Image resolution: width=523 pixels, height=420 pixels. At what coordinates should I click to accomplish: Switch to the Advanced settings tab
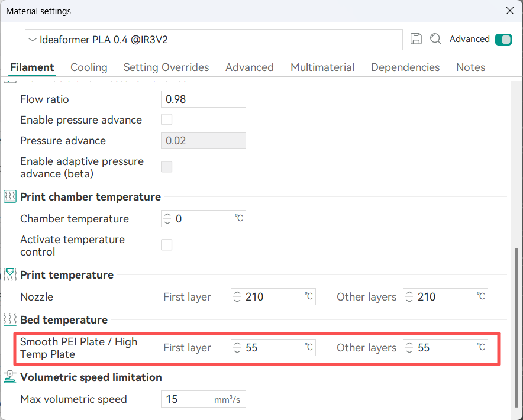[250, 67]
